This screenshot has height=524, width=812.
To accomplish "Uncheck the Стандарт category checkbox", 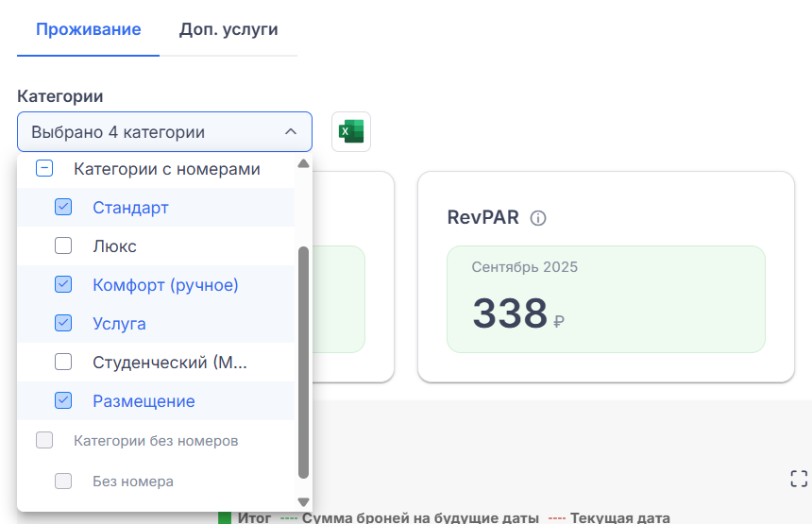I will 63,207.
